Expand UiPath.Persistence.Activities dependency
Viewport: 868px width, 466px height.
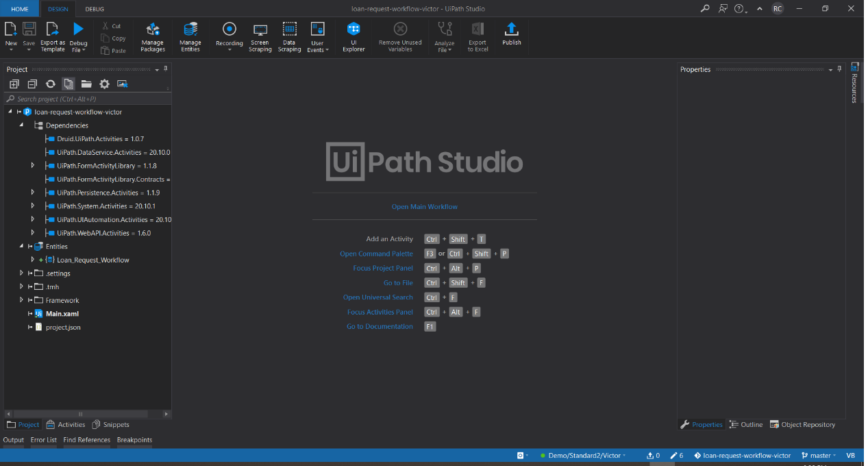[33, 193]
